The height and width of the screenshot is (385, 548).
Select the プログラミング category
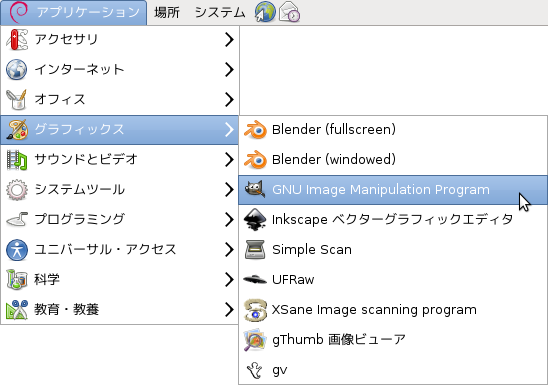click(x=120, y=220)
